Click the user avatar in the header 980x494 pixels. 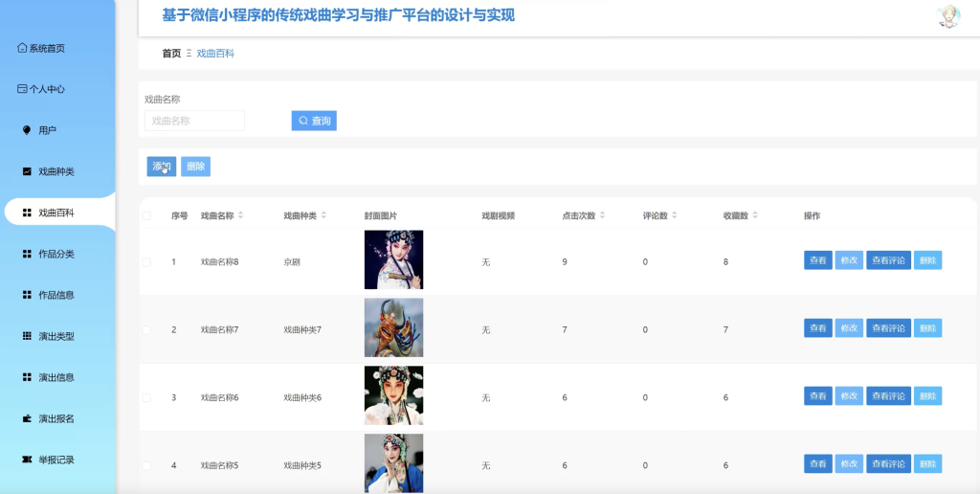coord(948,15)
